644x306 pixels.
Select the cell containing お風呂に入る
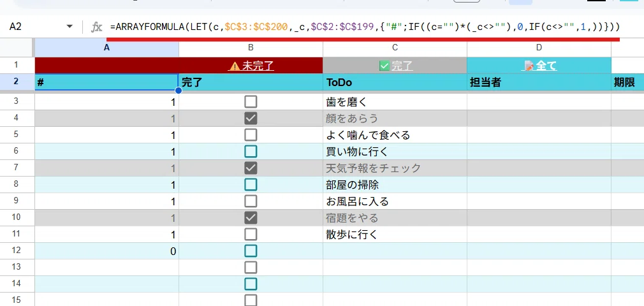(395, 201)
